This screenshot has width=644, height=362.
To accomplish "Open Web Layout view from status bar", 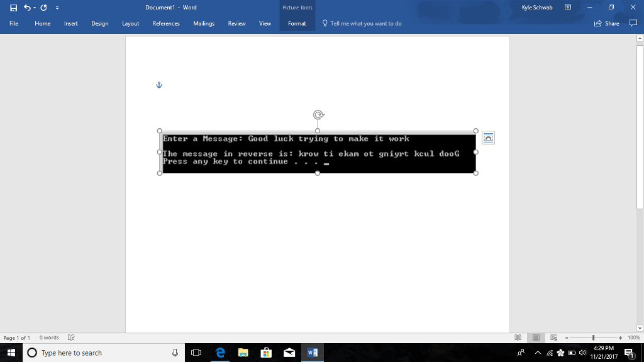I will [x=553, y=337].
